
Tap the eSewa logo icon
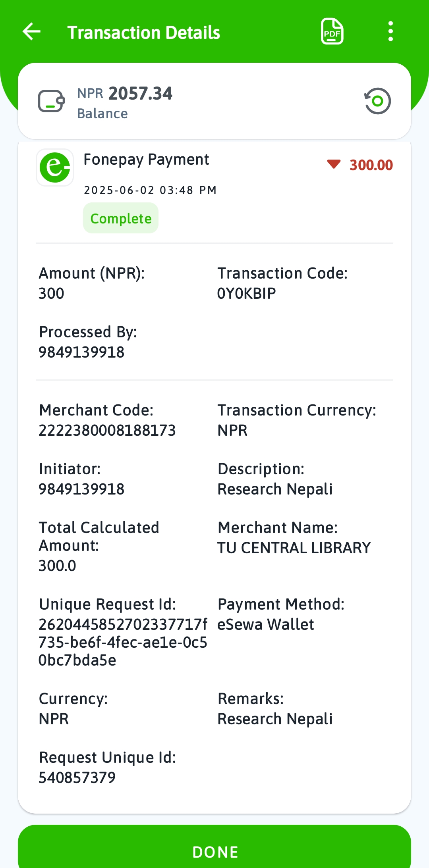[x=55, y=167]
